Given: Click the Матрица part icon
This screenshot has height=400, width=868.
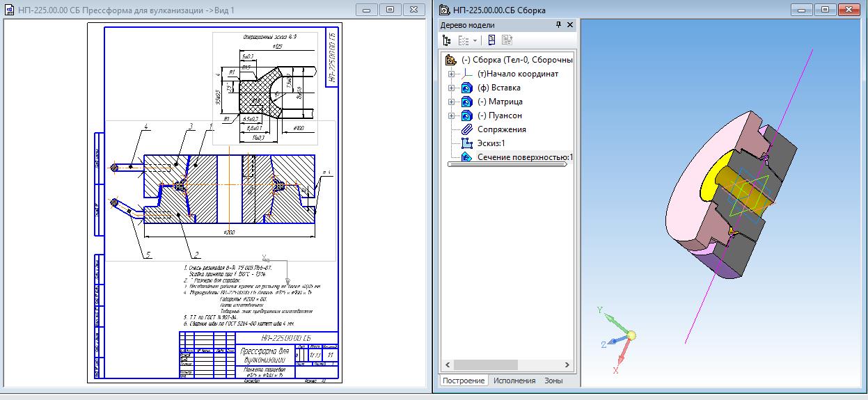Looking at the screenshot, I should (467, 102).
